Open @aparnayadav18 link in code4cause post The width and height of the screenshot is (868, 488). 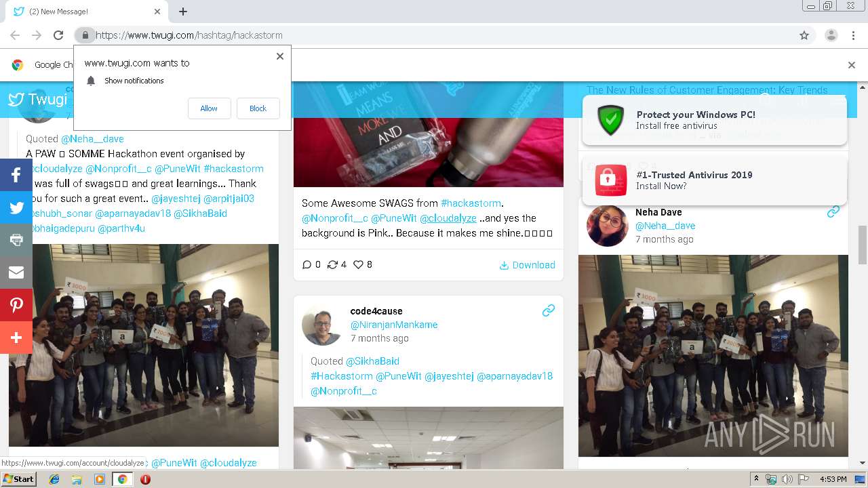point(515,376)
